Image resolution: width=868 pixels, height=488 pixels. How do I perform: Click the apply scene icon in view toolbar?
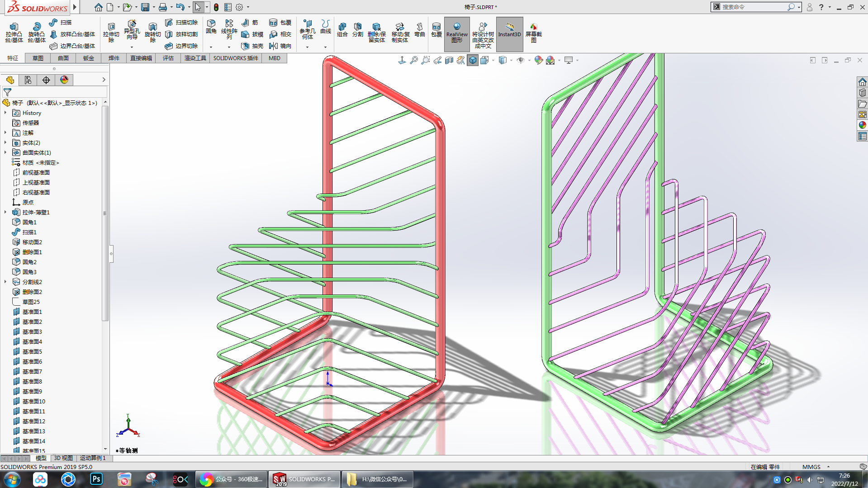tap(550, 60)
